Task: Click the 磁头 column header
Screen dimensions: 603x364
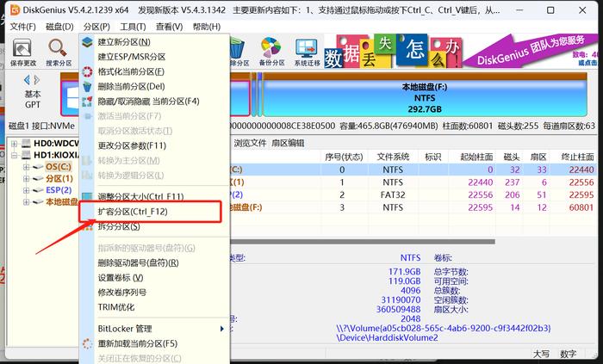Action: 512,157
